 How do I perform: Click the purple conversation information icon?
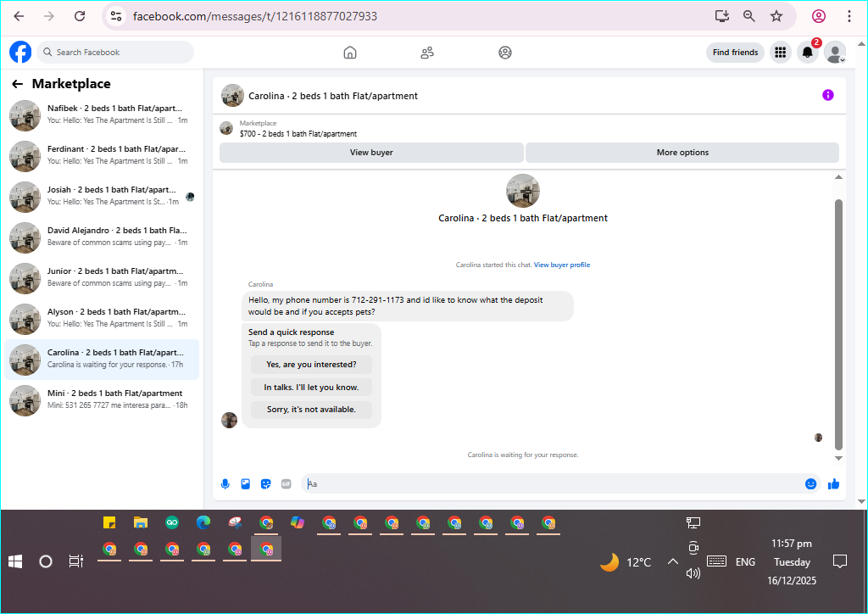coord(827,95)
